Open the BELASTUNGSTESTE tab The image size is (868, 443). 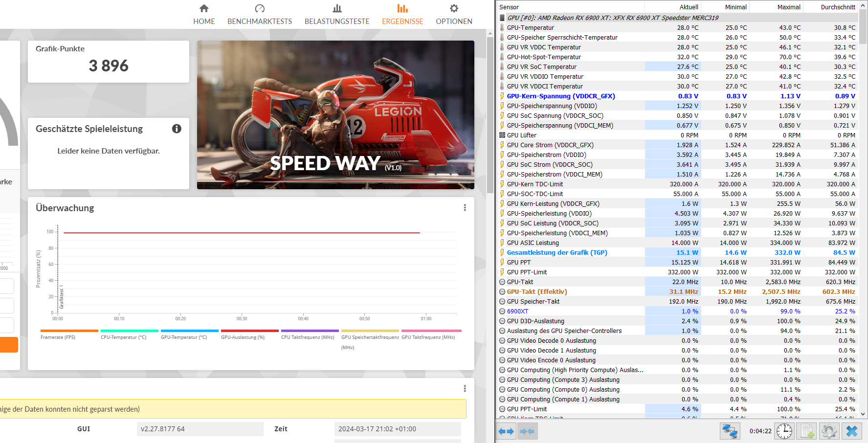pos(337,14)
